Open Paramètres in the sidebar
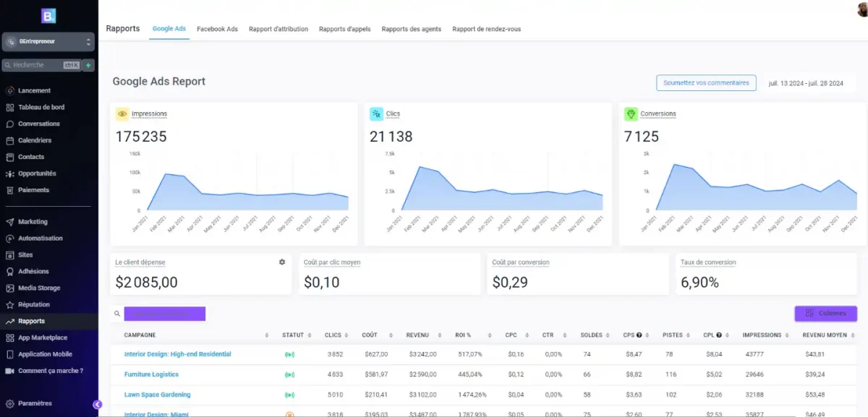Screen dimensions: 868x417 pos(35,404)
